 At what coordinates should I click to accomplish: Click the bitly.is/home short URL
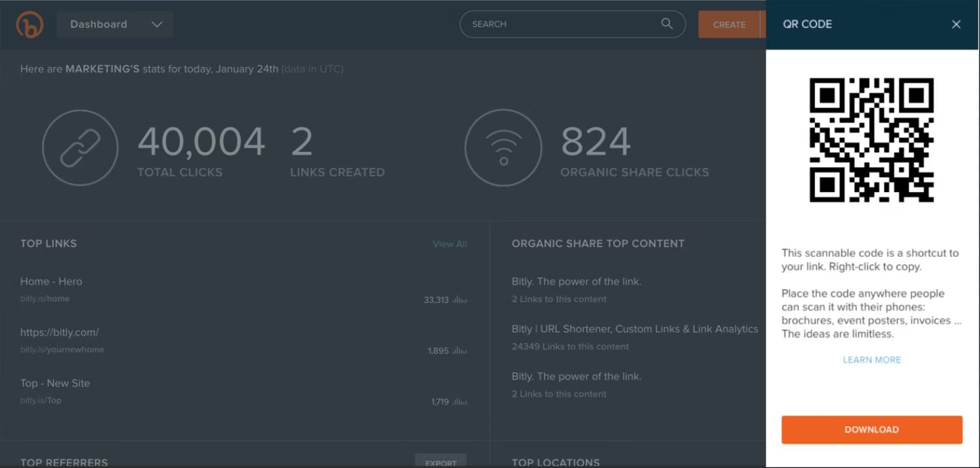(x=45, y=299)
